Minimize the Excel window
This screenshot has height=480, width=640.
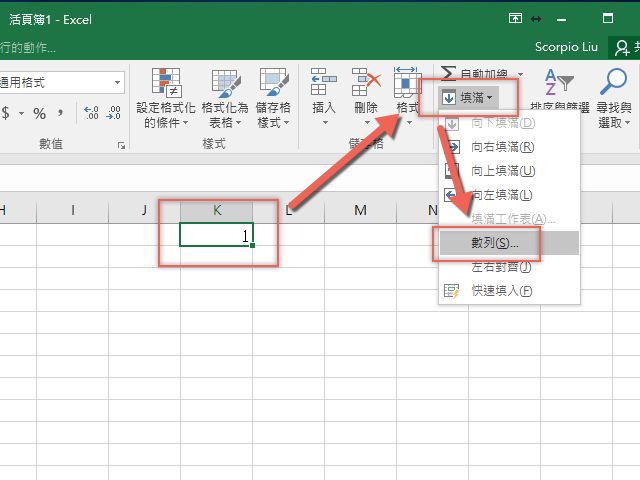562,19
